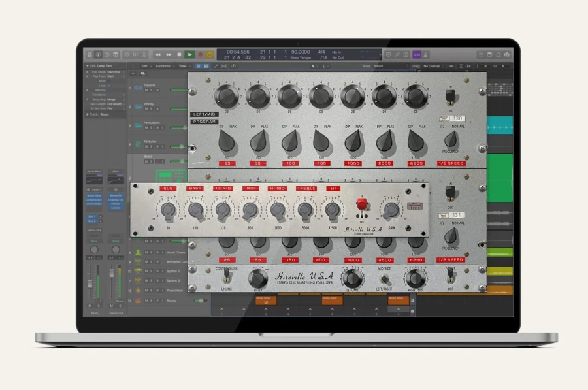This screenshot has height=390, width=588.
Task: Collapse the Cell: Deep Perc inspector section
Action: [x=88, y=66]
